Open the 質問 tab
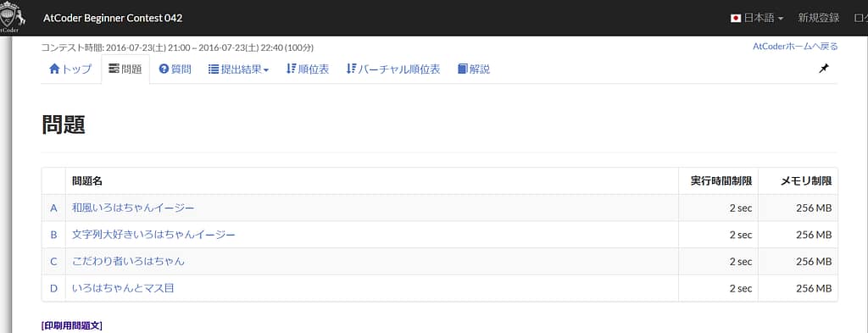 point(175,69)
